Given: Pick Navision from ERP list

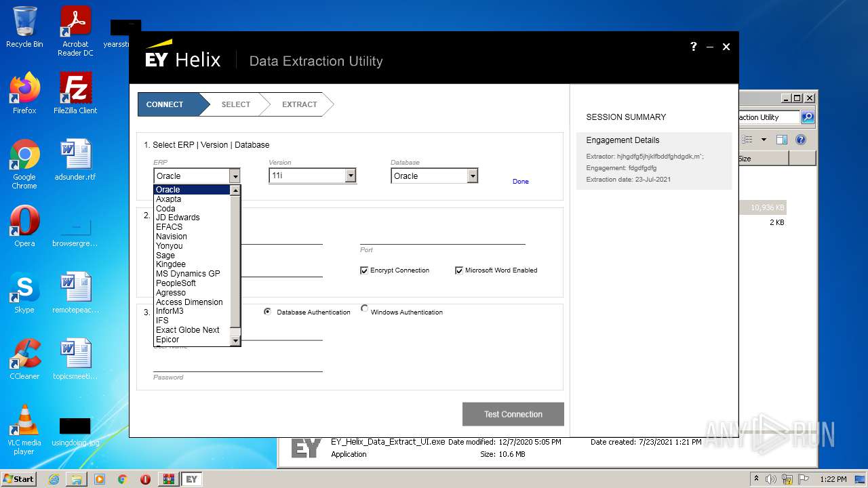Looking at the screenshot, I should 192,237.
